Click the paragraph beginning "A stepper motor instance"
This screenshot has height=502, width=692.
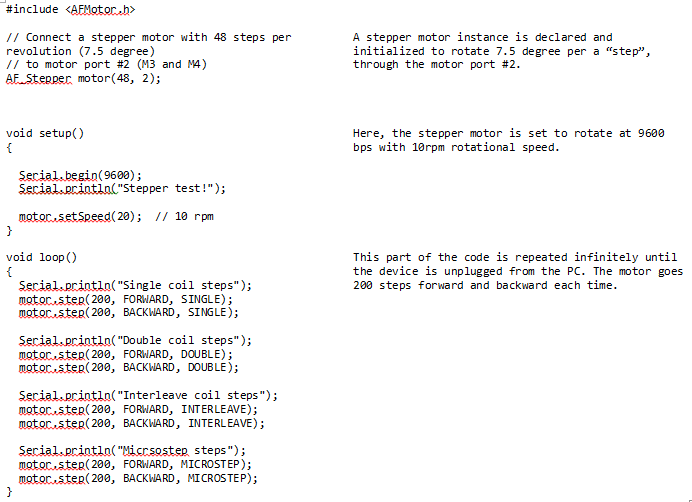pos(500,51)
